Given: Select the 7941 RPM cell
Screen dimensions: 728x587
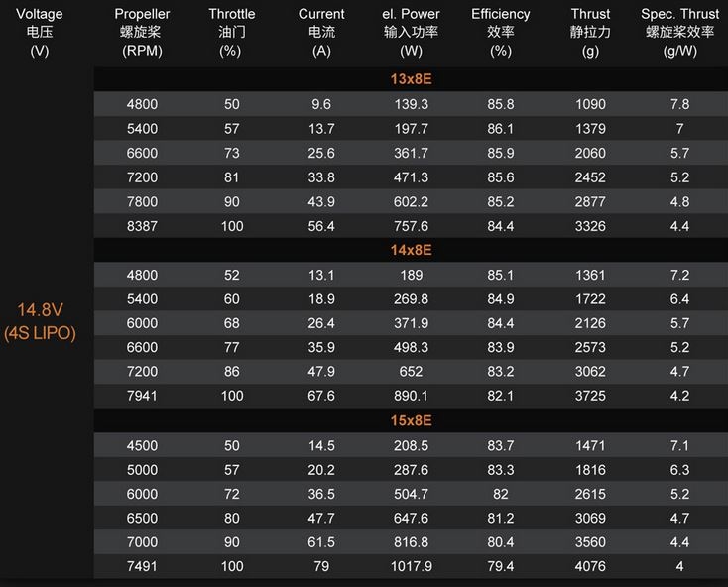Looking at the screenshot, I should click(142, 396).
